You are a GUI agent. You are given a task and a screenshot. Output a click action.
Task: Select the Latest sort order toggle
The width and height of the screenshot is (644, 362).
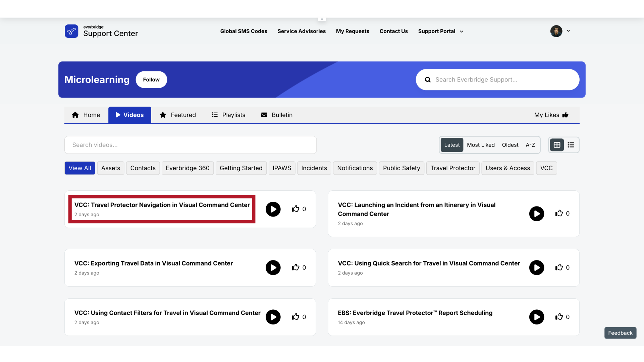click(x=451, y=144)
